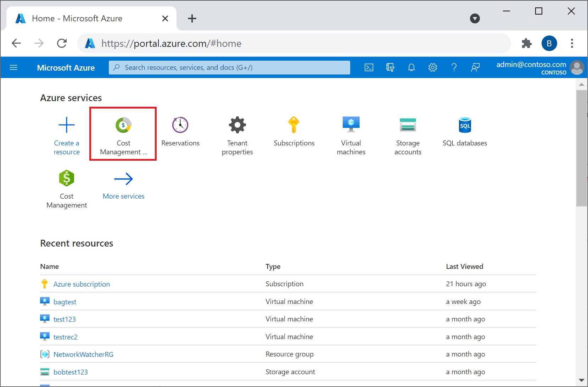Click the Home - Microsoft Azure tab

click(77, 18)
